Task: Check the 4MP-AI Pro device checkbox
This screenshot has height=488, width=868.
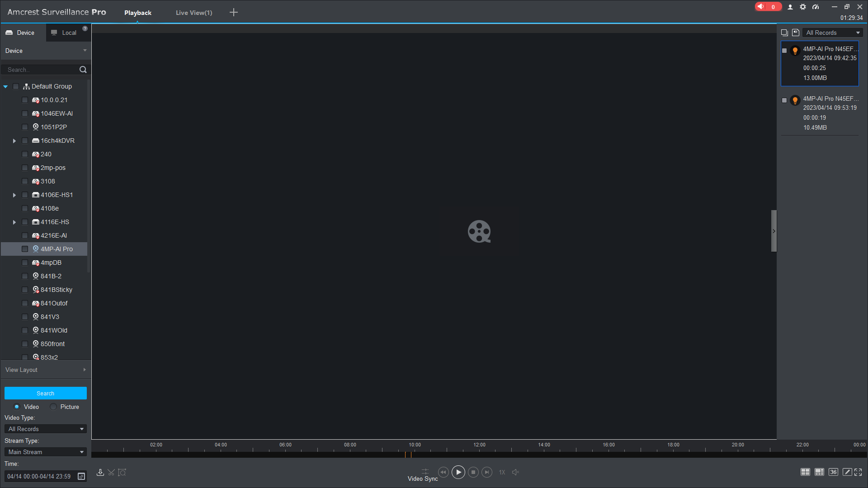Action: click(x=25, y=249)
